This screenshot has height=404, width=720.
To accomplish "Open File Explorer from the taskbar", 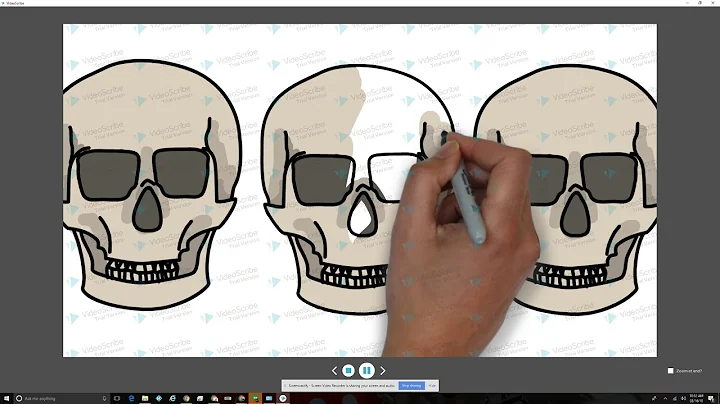I will pyautogui.click(x=145, y=398).
